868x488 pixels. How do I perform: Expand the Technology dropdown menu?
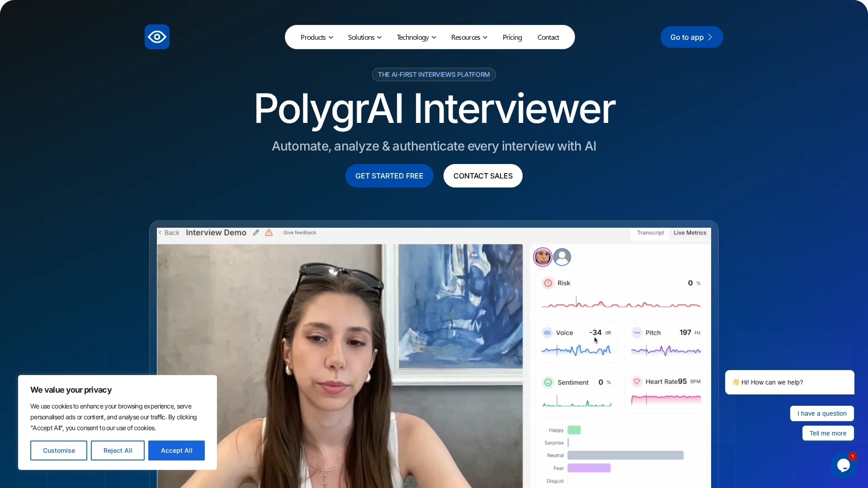pos(416,37)
